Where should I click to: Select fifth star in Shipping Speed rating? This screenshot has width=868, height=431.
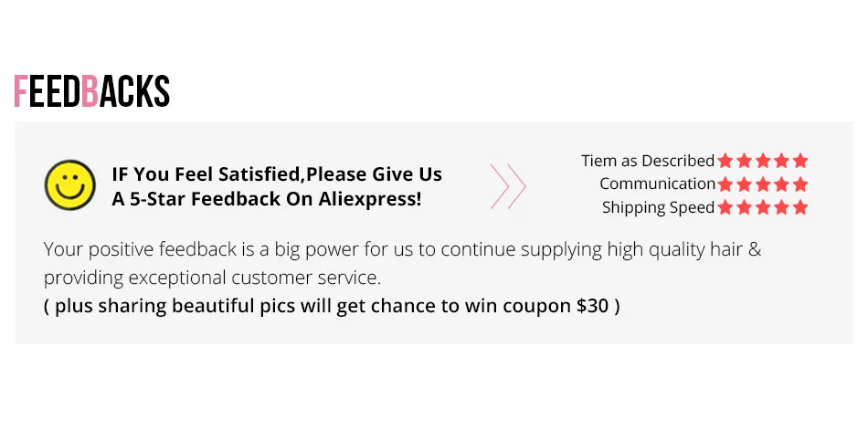pyautogui.click(x=799, y=207)
